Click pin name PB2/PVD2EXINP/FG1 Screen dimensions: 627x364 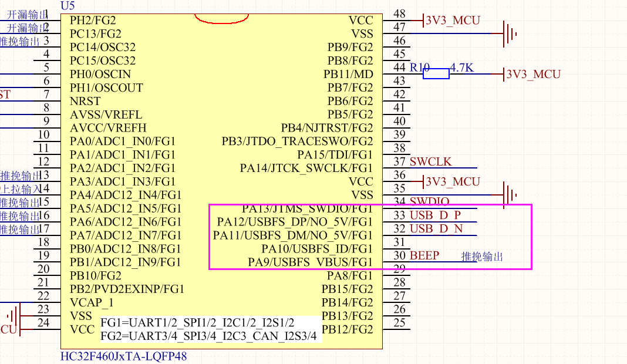[x=127, y=289]
